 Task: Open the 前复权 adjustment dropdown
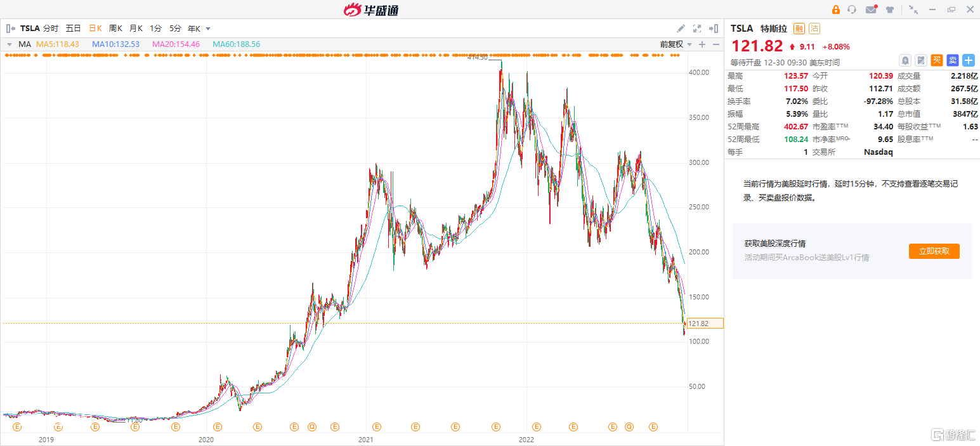click(676, 44)
